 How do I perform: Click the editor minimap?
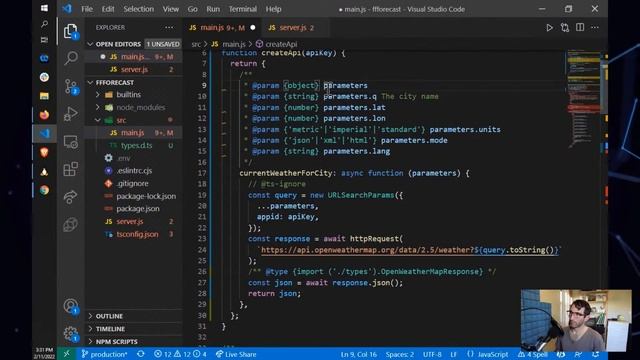tap(583, 98)
